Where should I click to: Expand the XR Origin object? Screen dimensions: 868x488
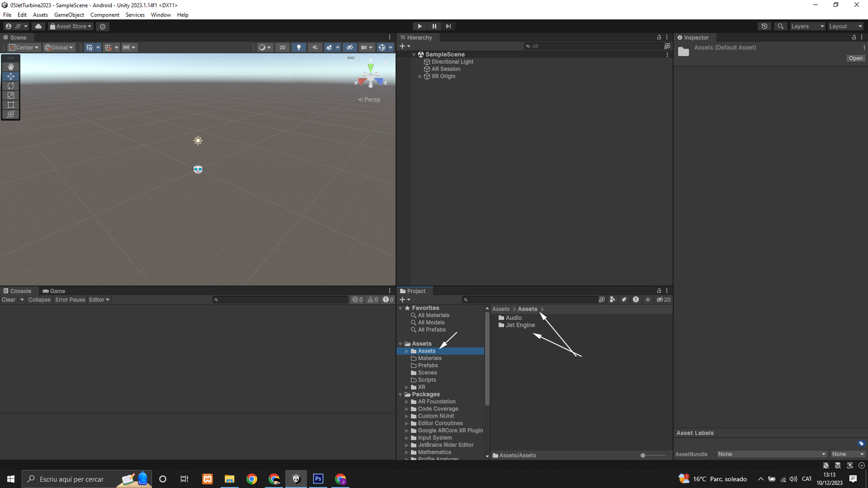pos(420,76)
